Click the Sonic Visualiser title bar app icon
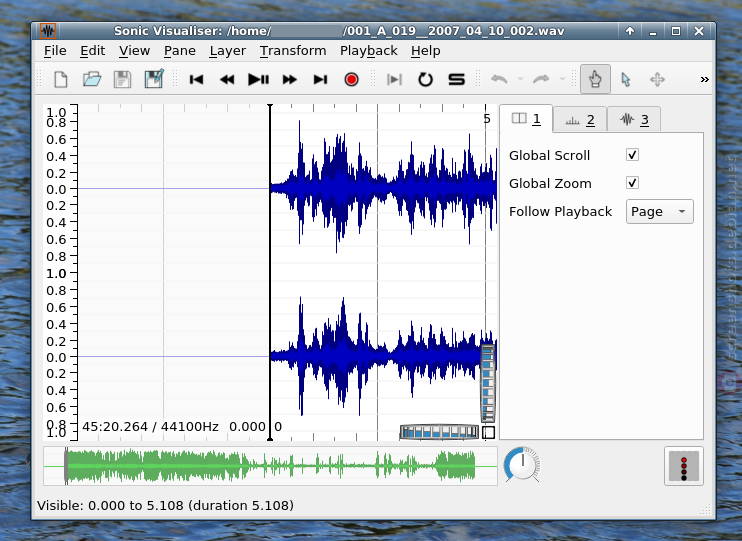Image resolution: width=742 pixels, height=541 pixels. pyautogui.click(x=48, y=31)
